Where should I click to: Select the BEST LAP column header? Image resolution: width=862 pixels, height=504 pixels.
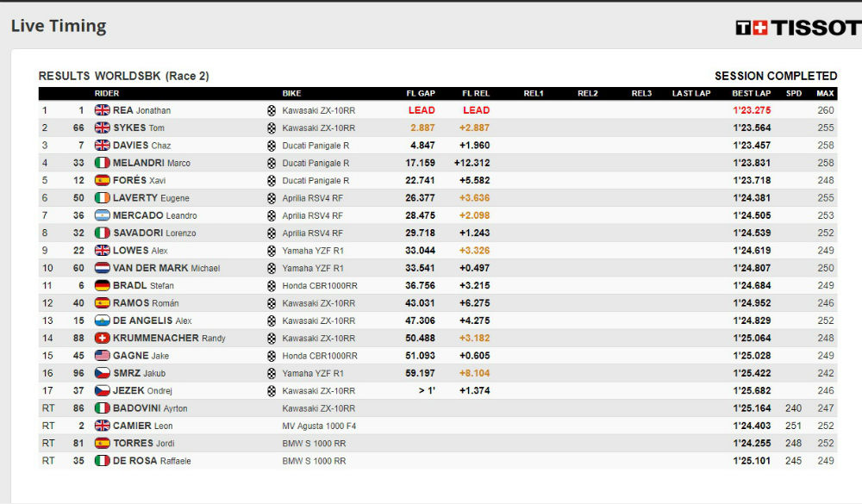(x=751, y=93)
